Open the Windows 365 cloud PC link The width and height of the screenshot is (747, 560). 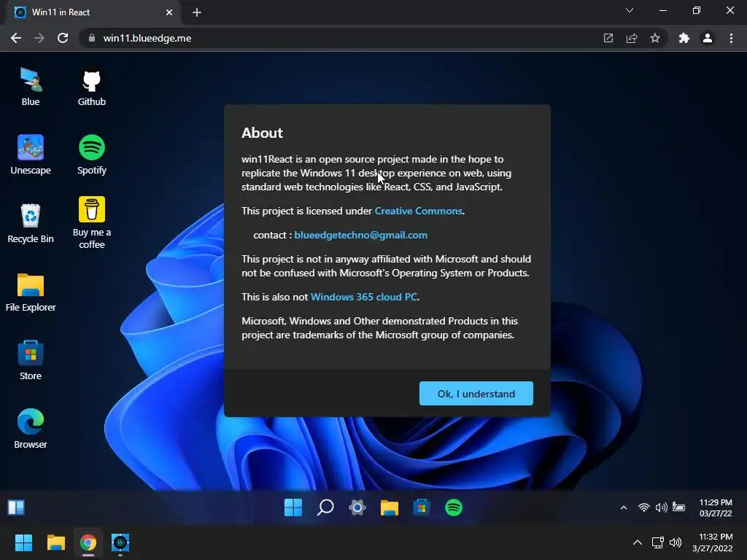(x=364, y=297)
